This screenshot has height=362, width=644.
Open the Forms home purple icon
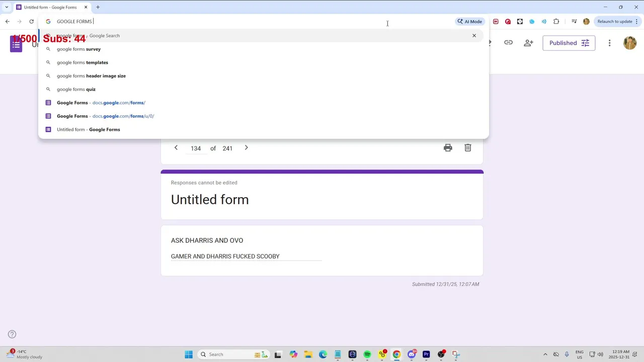point(16,44)
